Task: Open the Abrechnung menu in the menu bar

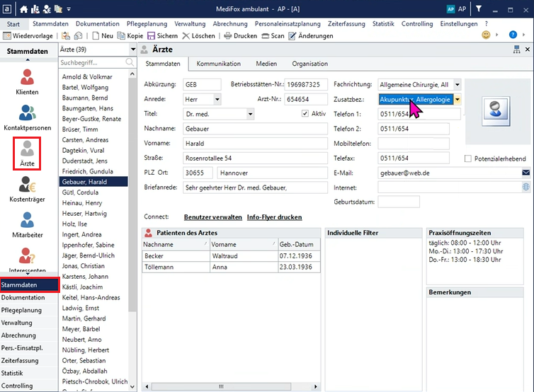Action: tap(230, 23)
